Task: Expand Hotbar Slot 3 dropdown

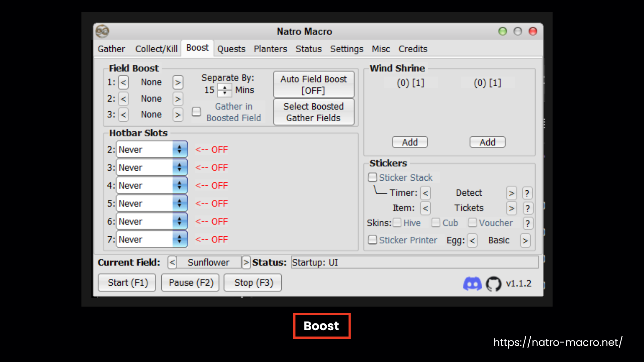Action: (180, 168)
